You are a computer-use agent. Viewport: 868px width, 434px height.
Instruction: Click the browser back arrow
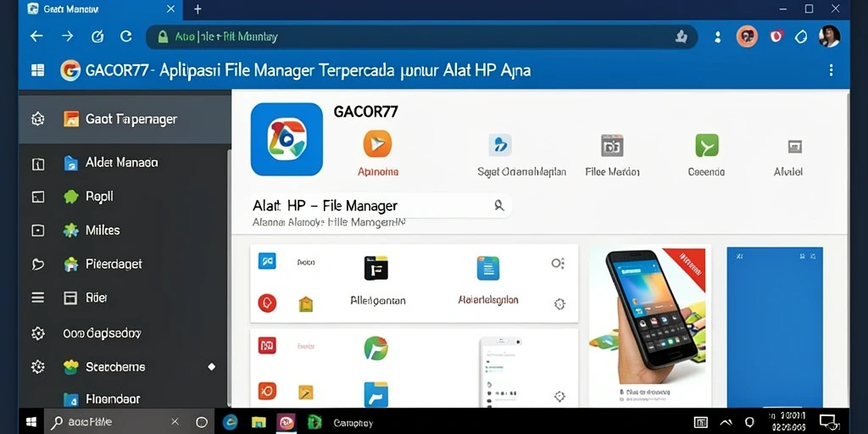pyautogui.click(x=36, y=36)
